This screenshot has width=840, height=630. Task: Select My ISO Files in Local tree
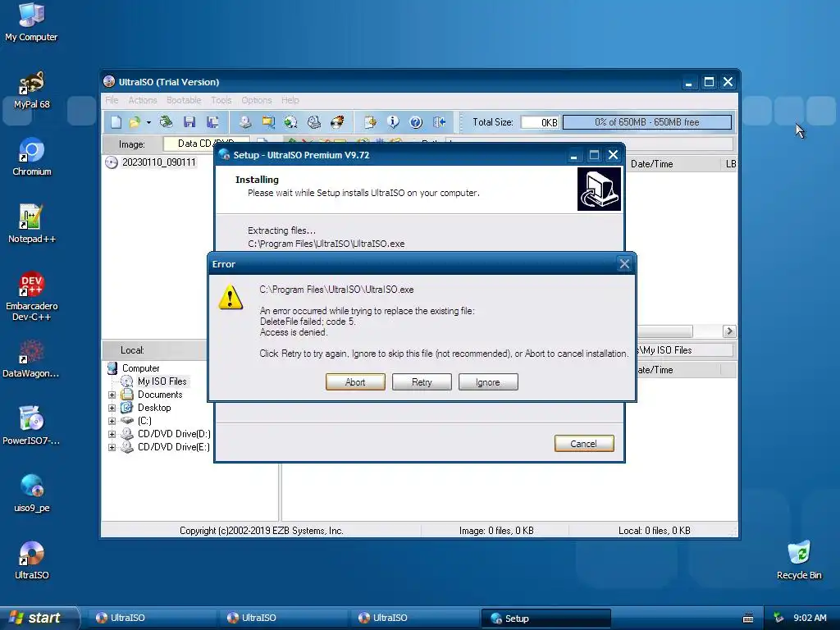click(x=162, y=381)
